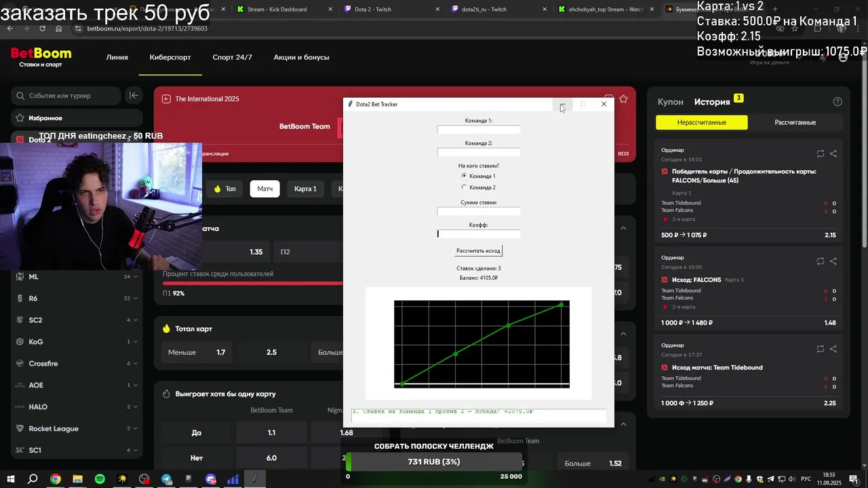868x488 pixels.
Task: Switch to the История tab
Action: pyautogui.click(x=712, y=102)
